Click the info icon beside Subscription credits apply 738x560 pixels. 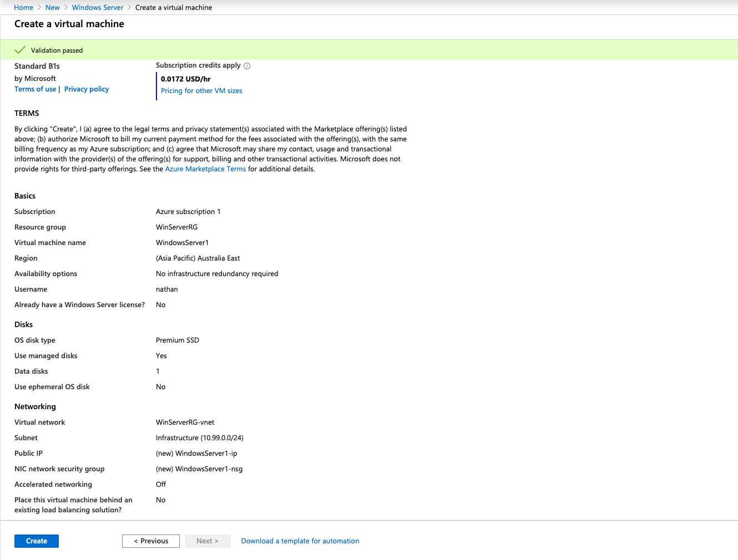(247, 66)
